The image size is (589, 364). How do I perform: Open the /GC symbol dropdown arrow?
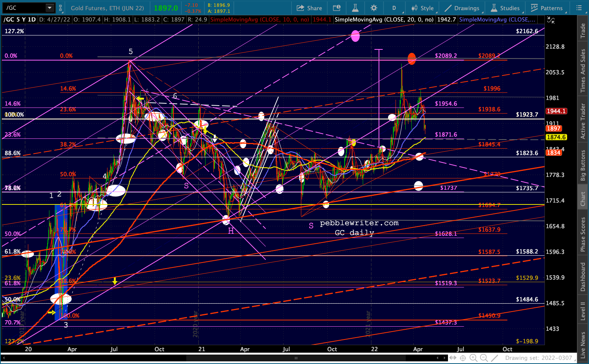coord(50,8)
